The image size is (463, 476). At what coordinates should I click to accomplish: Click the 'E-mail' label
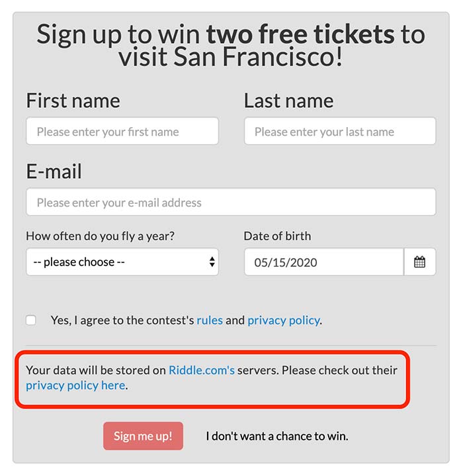54,171
